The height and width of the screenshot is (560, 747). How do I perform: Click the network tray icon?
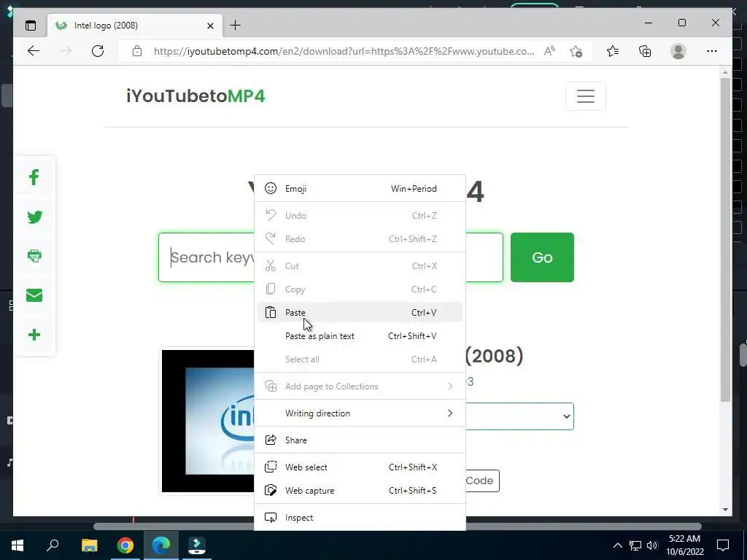point(635,545)
